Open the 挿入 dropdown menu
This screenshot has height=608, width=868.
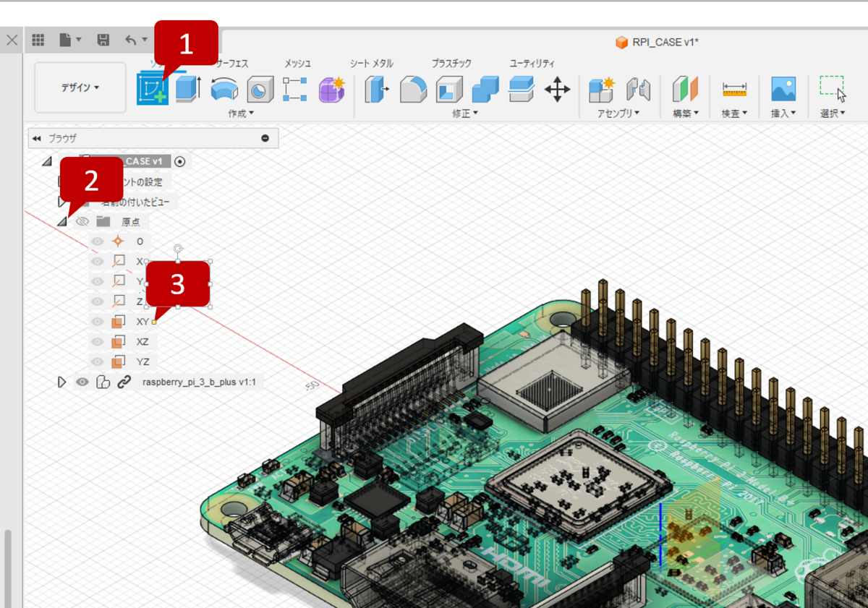click(x=783, y=114)
